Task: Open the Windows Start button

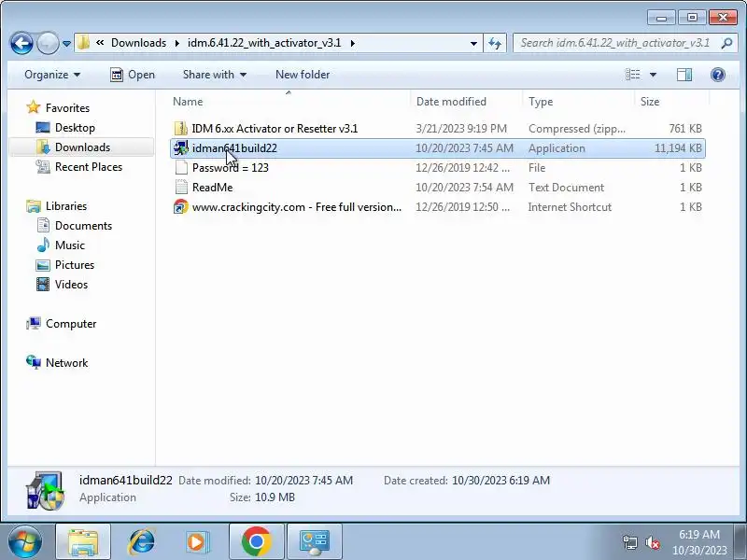Action: coord(25,541)
